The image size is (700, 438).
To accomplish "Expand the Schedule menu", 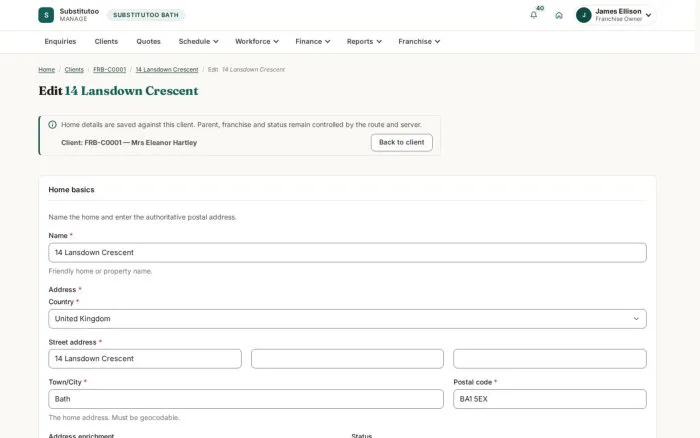I will (198, 42).
